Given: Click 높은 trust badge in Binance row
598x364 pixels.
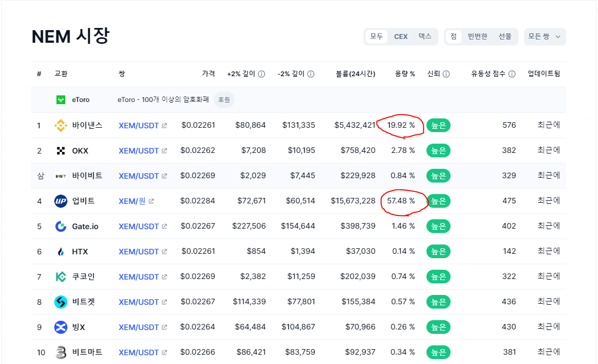Looking at the screenshot, I should point(438,126).
